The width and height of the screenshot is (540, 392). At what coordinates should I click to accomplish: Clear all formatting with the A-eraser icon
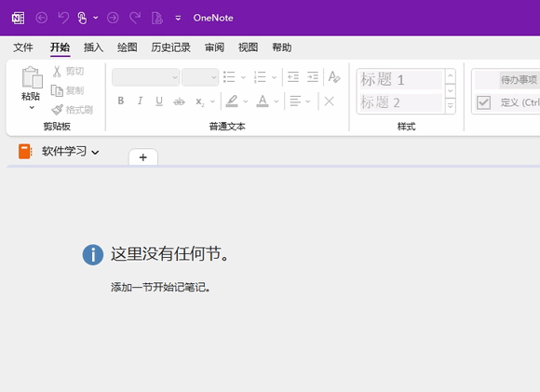pos(334,76)
